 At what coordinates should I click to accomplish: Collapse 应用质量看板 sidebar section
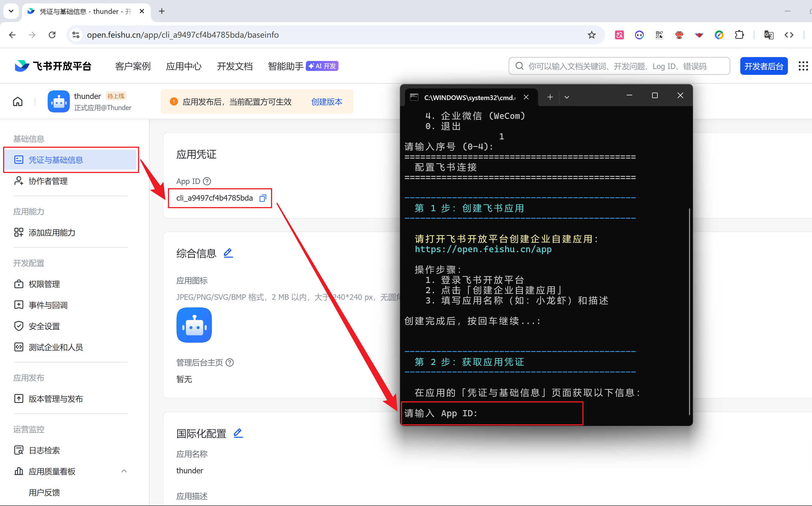pos(124,471)
